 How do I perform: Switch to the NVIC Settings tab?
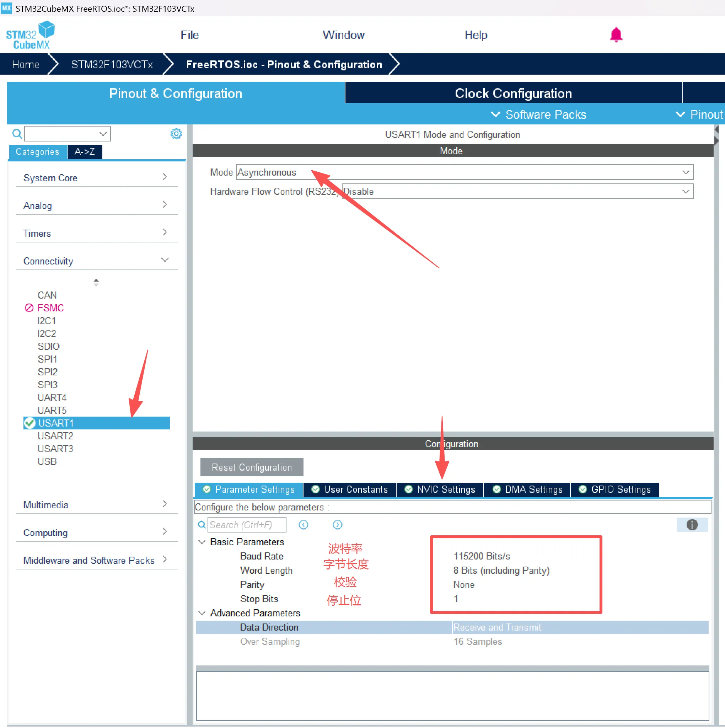(x=440, y=489)
